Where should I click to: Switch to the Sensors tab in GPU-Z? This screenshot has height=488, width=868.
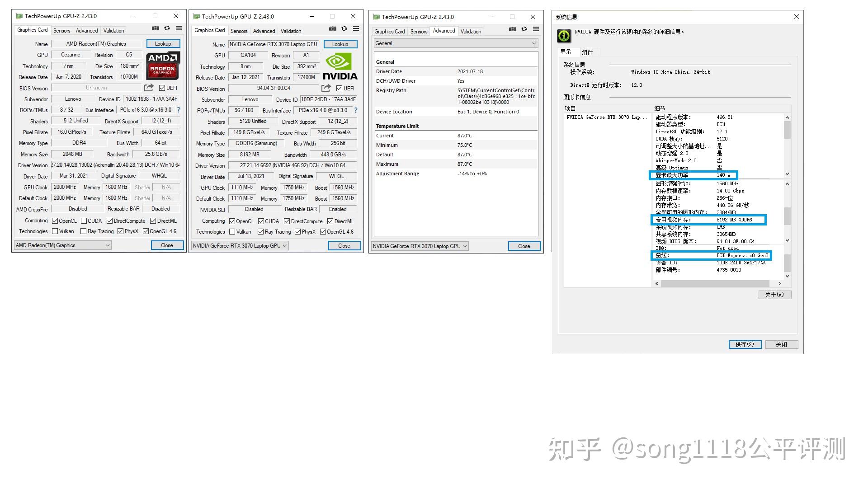pyautogui.click(x=61, y=30)
